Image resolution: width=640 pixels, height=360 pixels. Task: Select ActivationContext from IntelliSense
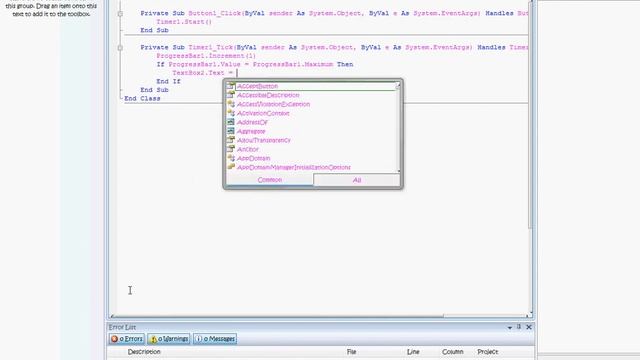(263, 113)
